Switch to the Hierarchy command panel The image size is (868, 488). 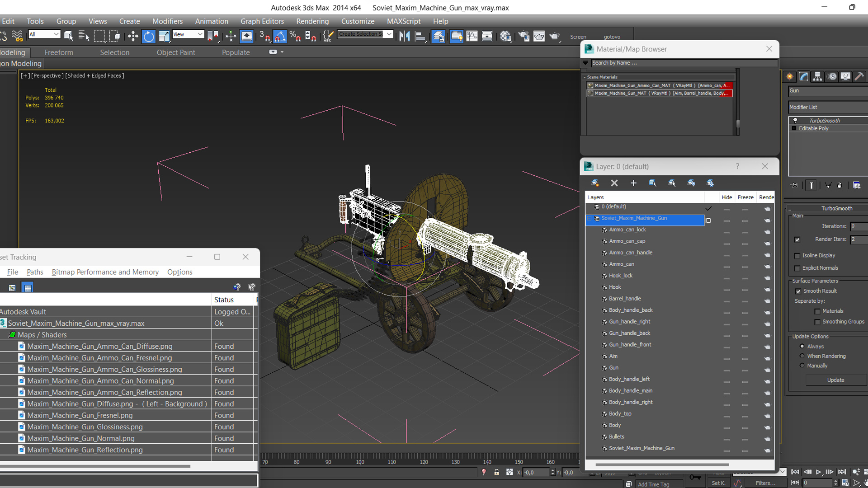tap(817, 77)
